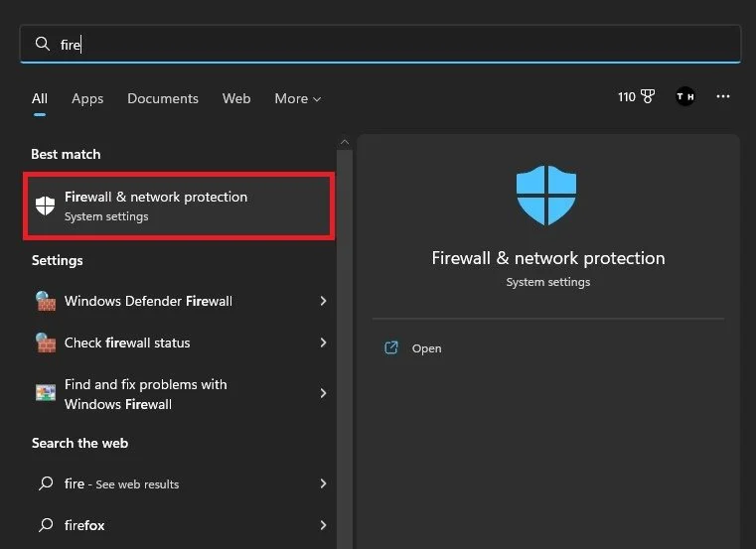Open the TH account avatar
Image resolution: width=756 pixels, height=549 pixels.
685,97
